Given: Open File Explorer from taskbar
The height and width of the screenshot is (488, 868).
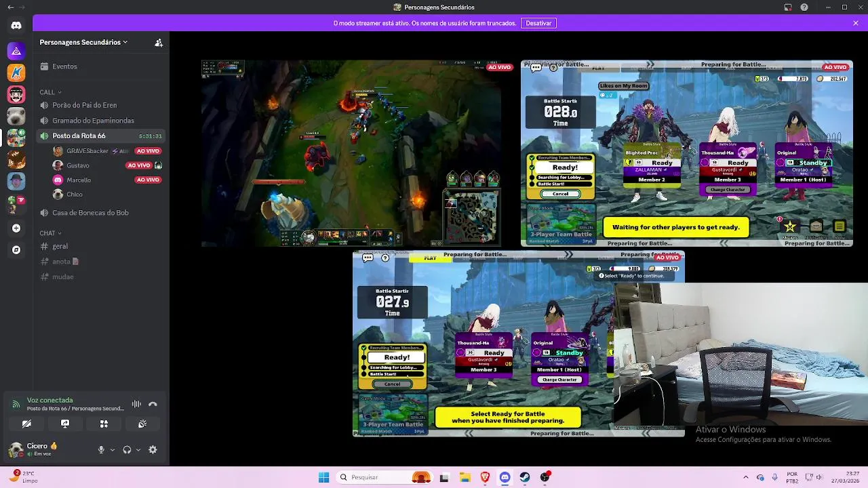Looking at the screenshot, I should [465, 477].
